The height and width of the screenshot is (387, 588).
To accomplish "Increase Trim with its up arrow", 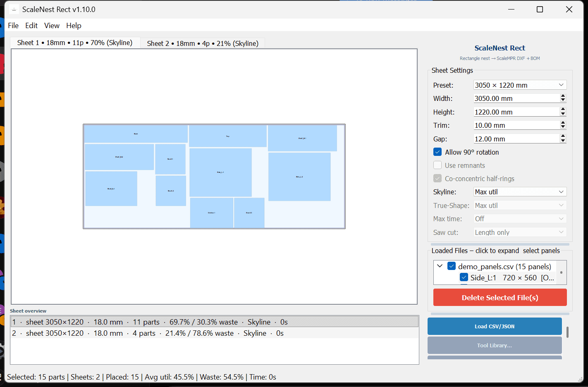I will (563, 123).
